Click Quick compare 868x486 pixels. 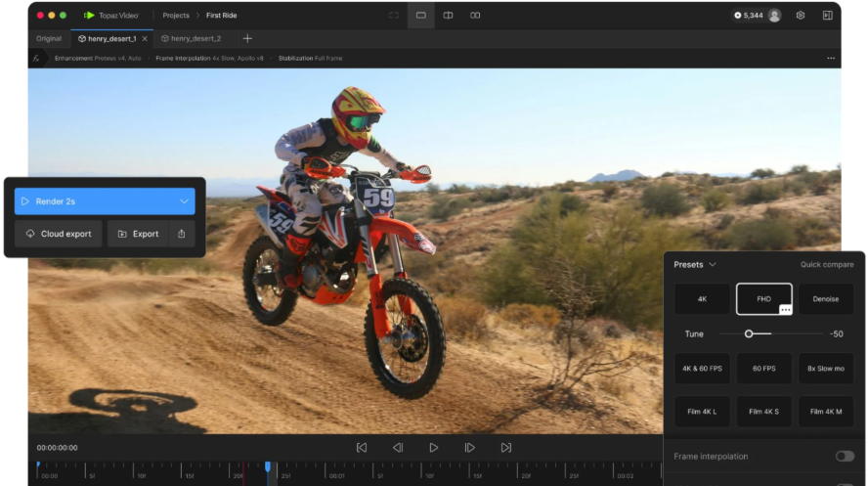pyautogui.click(x=827, y=265)
